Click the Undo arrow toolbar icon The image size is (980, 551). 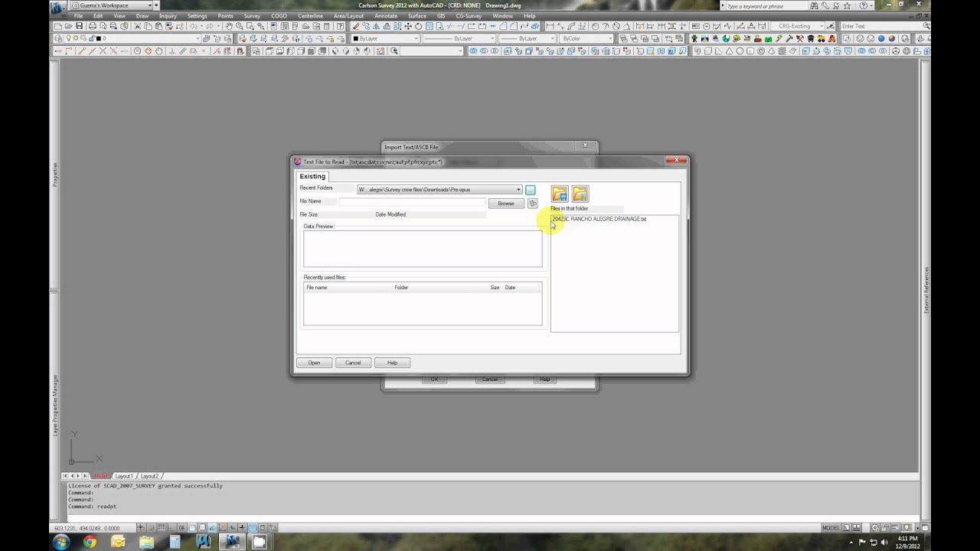tap(194, 26)
